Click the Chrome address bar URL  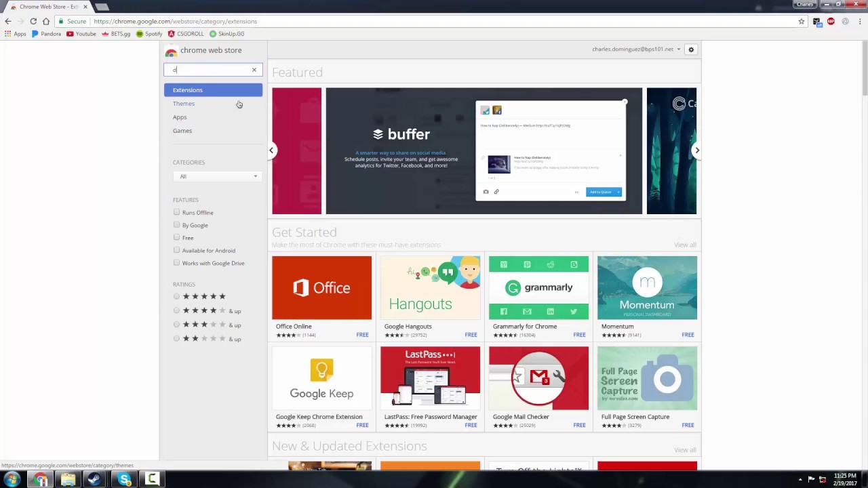pyautogui.click(x=175, y=21)
